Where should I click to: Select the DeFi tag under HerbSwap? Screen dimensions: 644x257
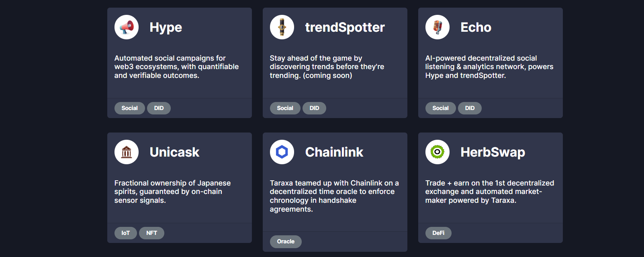click(438, 233)
